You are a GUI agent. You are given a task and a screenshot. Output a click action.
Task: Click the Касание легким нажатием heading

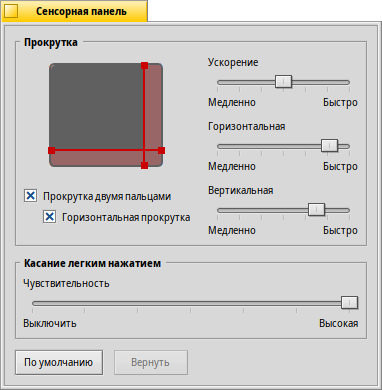92,263
